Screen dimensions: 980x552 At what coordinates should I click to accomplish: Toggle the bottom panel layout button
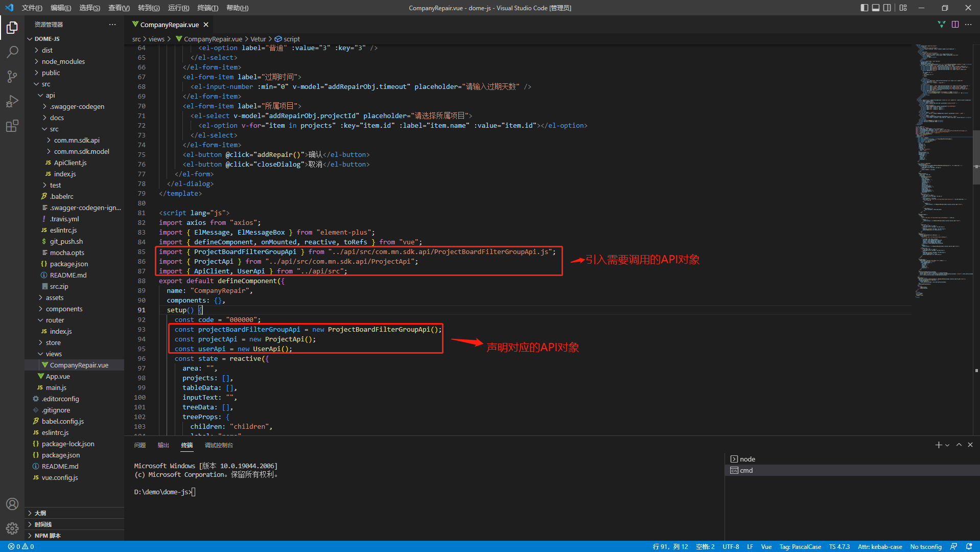[876, 8]
